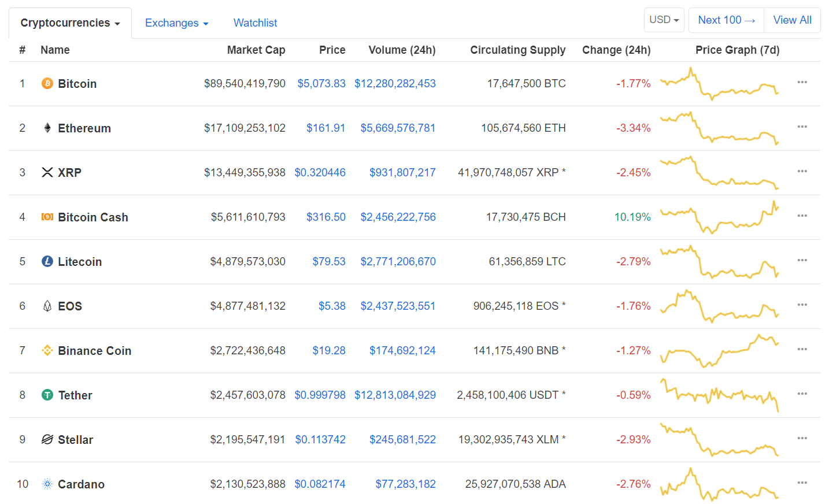Click the Cardano logo icon
The image size is (825, 504).
coord(47,484)
